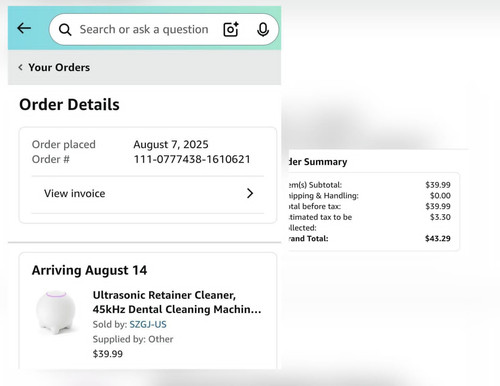
Task: Click the Grand Total amount $43.29
Action: tap(438, 238)
